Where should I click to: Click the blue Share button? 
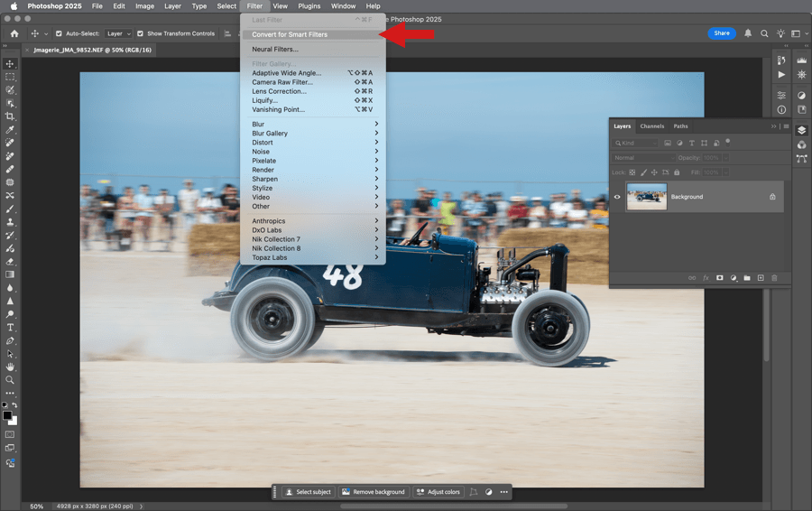point(722,33)
